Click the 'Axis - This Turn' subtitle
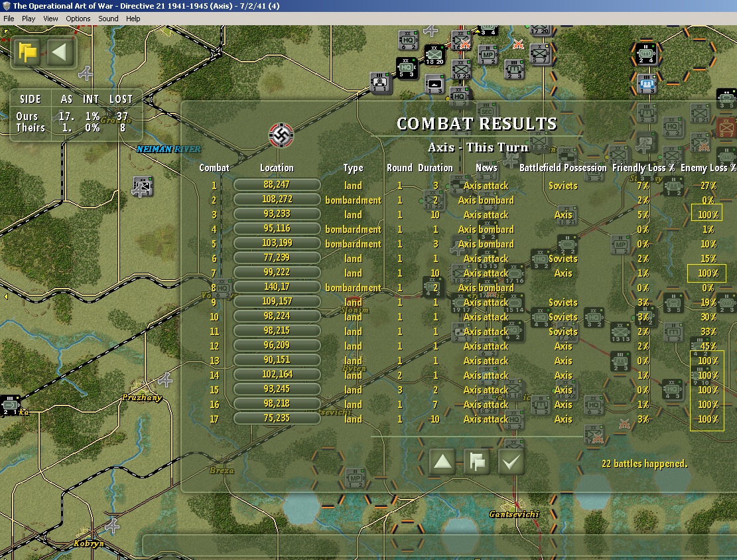The image size is (737, 560). [478, 148]
